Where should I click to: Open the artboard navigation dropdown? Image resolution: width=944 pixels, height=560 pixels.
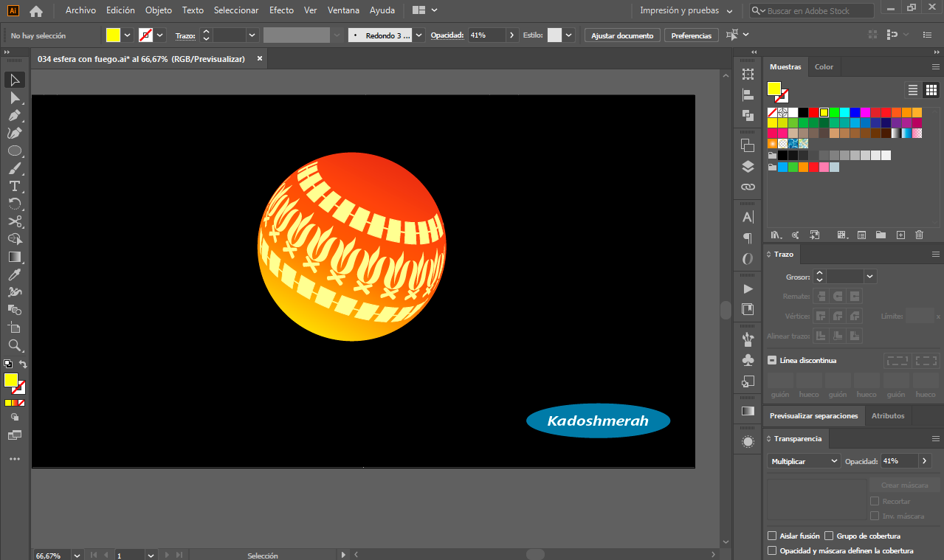click(x=151, y=555)
